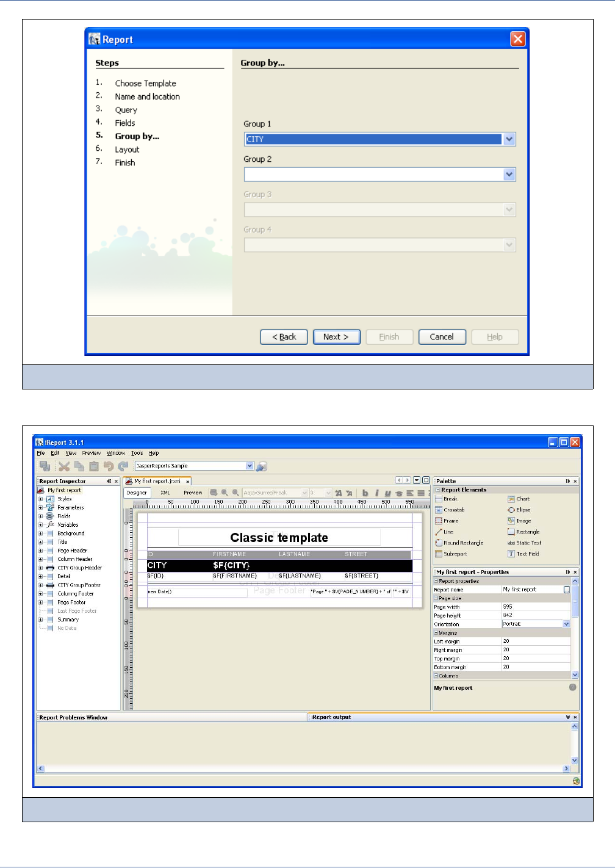Select the Text Field element in Palette
This screenshot has width=615, height=868.
point(523,554)
